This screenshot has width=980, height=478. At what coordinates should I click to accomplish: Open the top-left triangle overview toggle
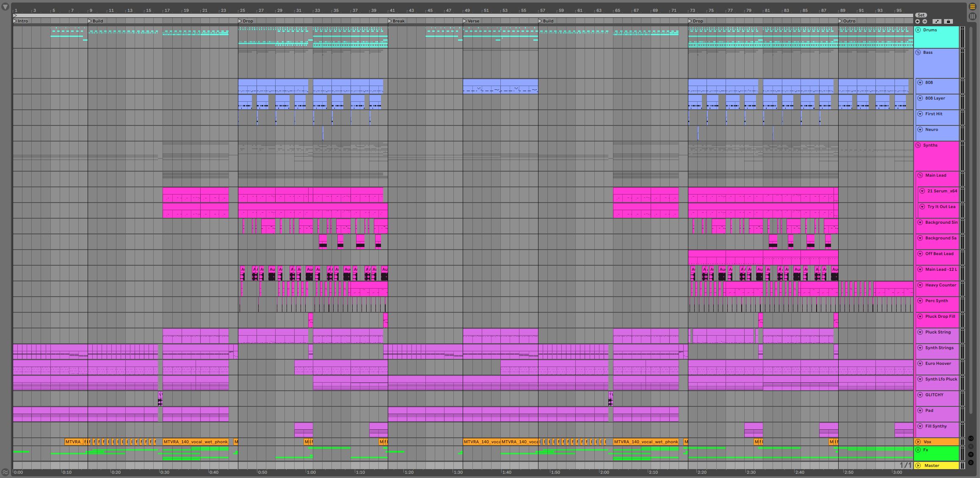coord(6,7)
